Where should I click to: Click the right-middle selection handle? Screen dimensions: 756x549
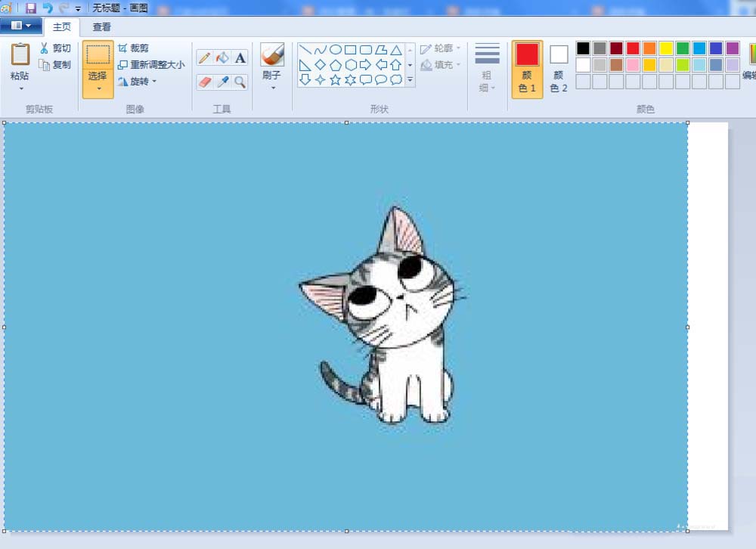point(687,327)
